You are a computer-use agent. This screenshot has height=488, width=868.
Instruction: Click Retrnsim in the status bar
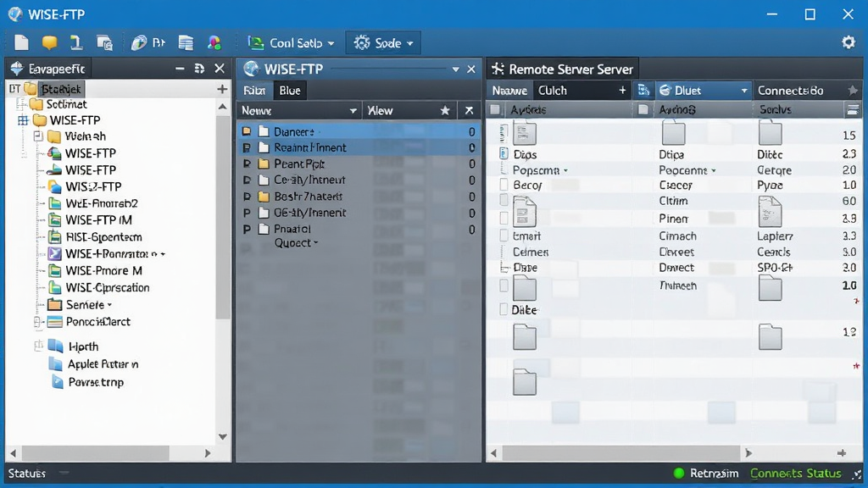714,474
